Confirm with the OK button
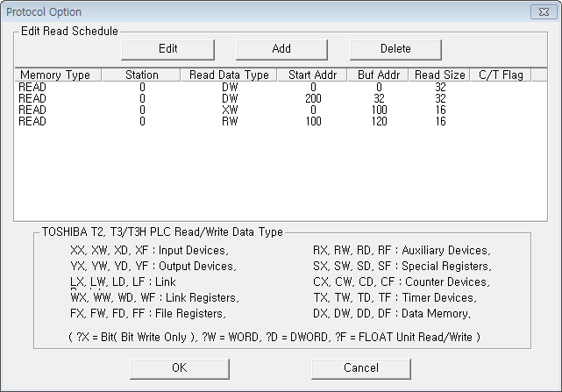Viewport: 562px width, 392px height. tap(180, 368)
